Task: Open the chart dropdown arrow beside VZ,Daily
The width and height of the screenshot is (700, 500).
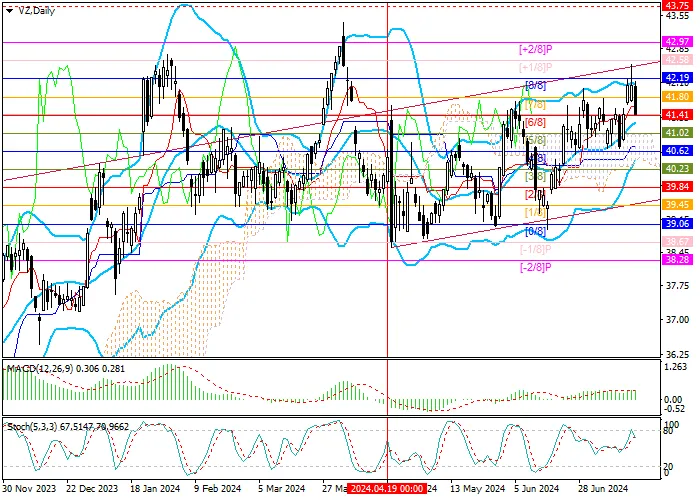Action: [9, 11]
